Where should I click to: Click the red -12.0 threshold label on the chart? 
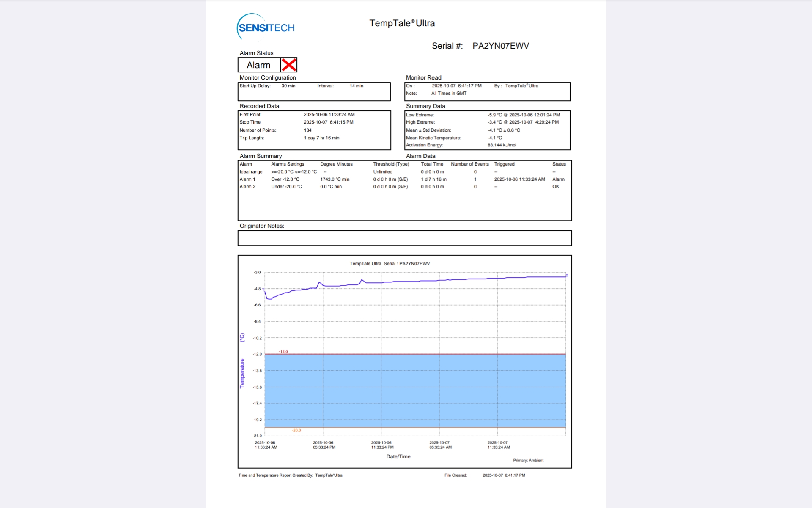click(283, 351)
